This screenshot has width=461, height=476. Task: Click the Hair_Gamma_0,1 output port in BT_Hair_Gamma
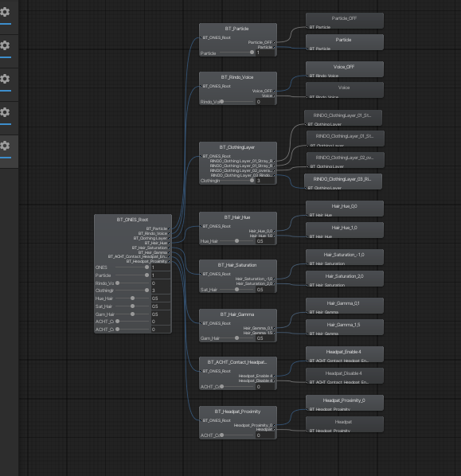click(274, 328)
